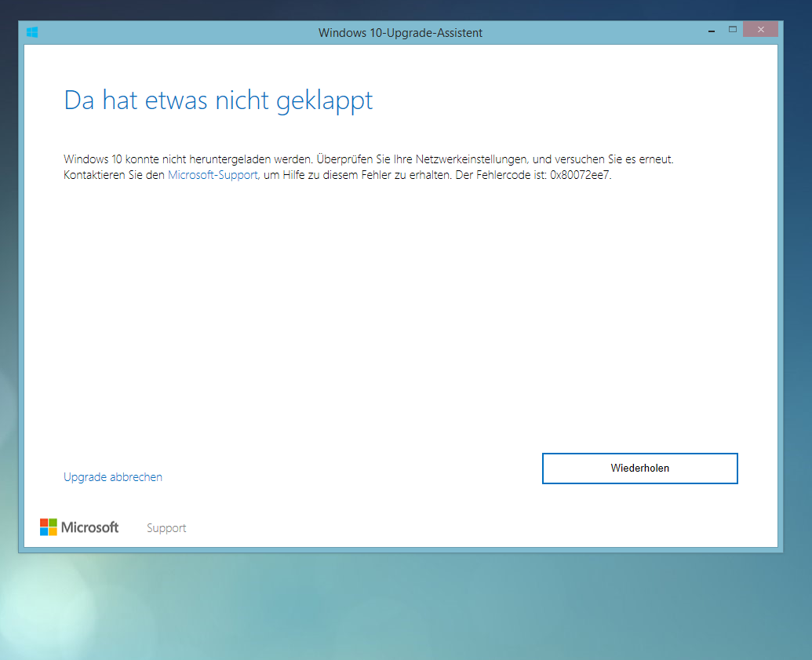Viewport: 812px width, 660px height.
Task: Cancel via the Upgrade abbrechen link
Action: click(113, 477)
